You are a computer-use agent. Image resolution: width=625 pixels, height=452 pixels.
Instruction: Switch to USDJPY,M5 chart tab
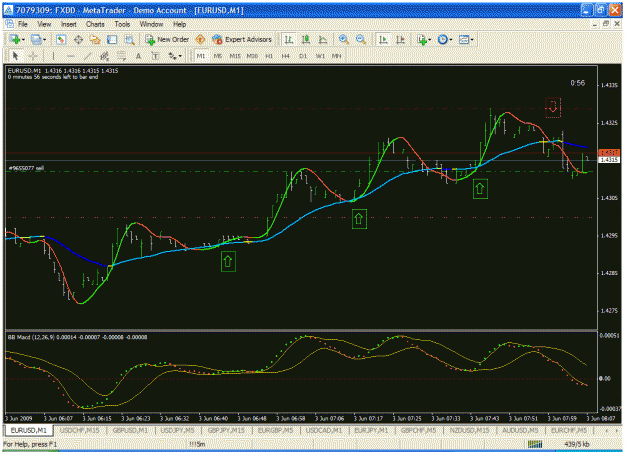[177, 430]
